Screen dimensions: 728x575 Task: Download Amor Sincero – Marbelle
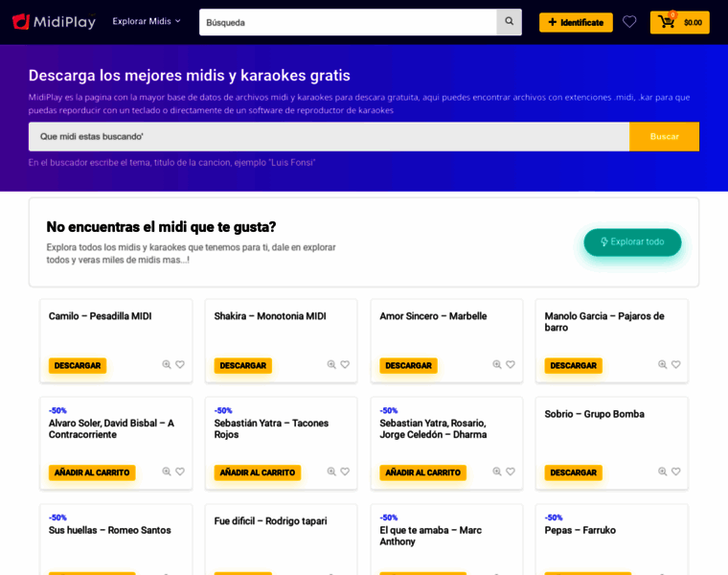409,365
